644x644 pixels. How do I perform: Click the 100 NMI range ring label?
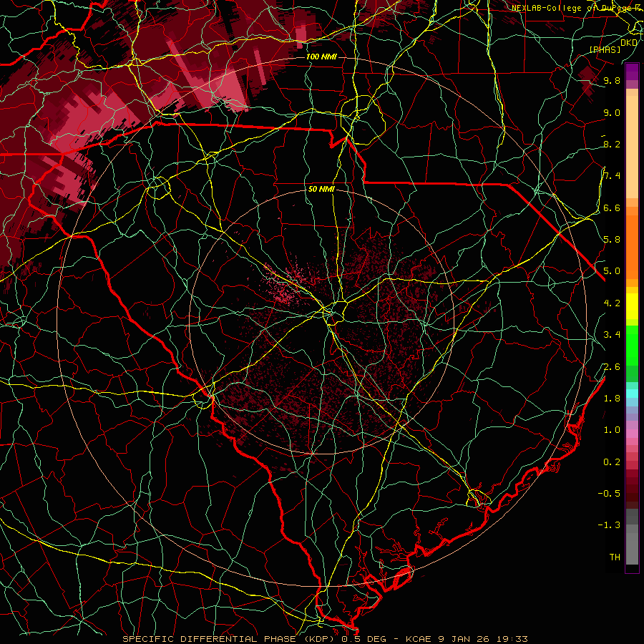pos(321,57)
